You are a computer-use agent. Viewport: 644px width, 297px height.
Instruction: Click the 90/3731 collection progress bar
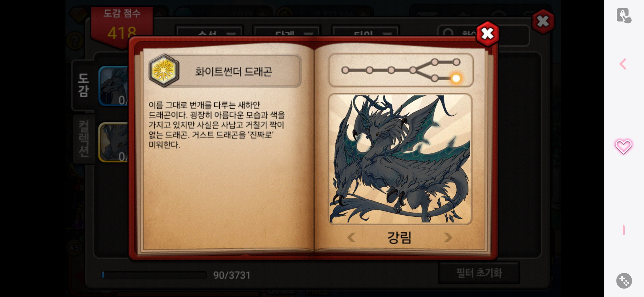coord(154,275)
